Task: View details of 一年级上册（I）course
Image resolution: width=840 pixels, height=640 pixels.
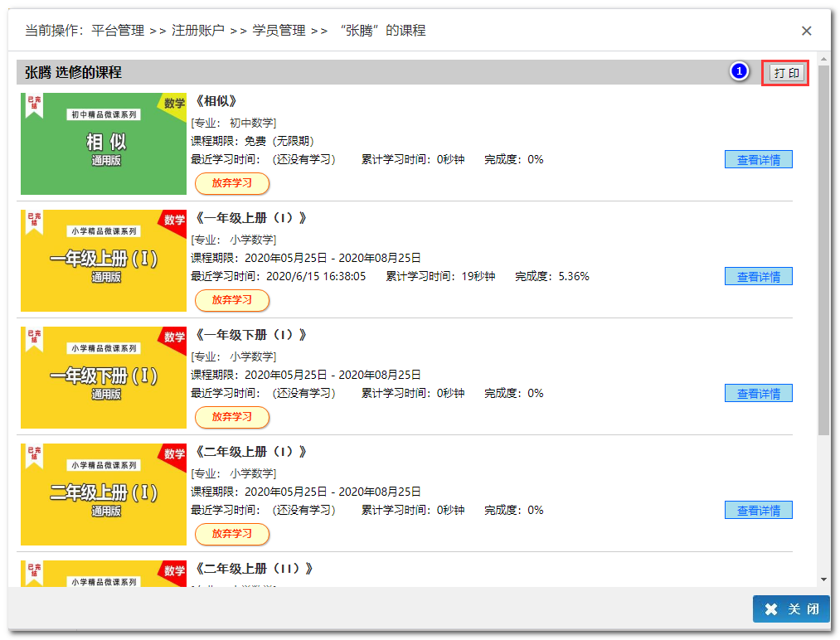Action: (x=758, y=277)
